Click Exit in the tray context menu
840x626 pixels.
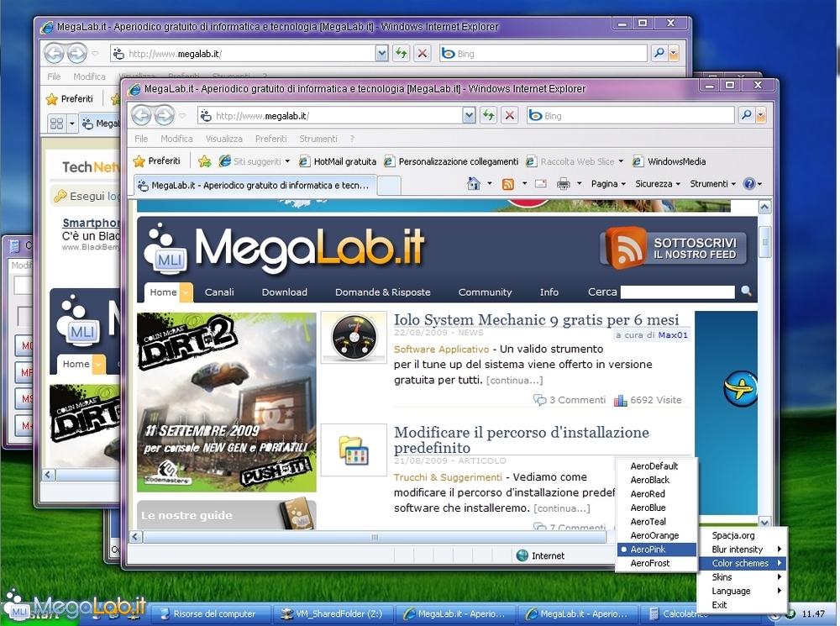[720, 605]
